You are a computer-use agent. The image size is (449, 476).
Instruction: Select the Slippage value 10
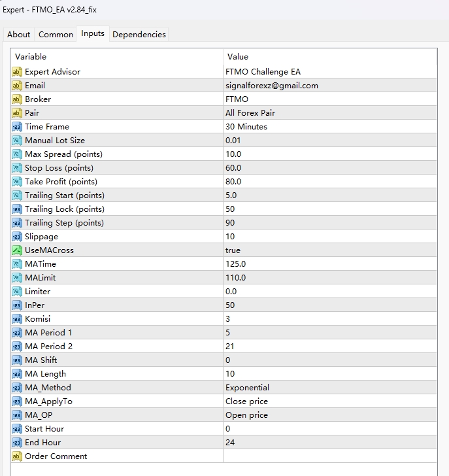[230, 237]
